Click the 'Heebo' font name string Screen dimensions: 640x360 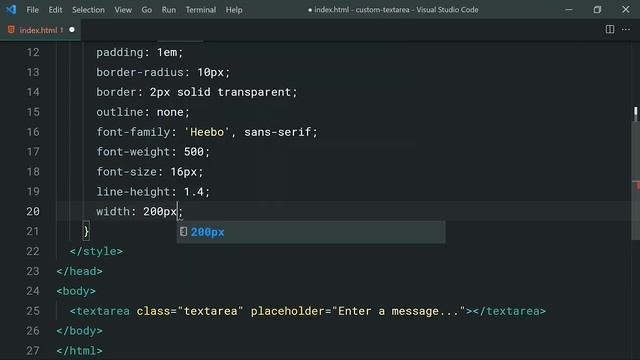tap(207, 132)
